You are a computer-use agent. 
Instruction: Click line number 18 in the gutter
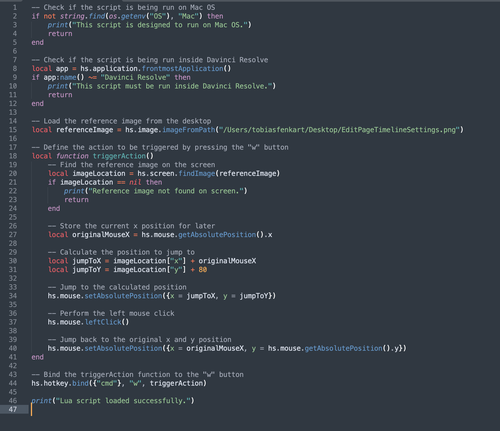13,156
